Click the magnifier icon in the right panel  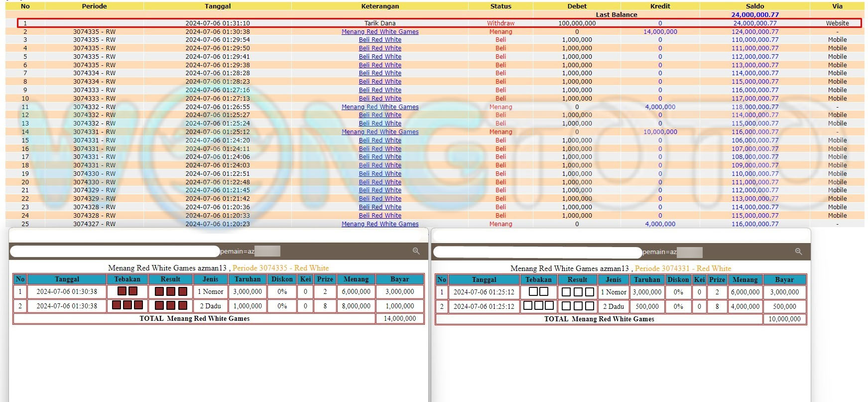(798, 252)
